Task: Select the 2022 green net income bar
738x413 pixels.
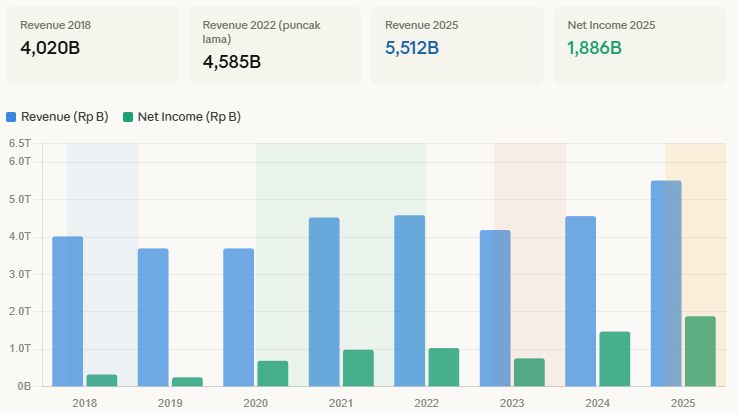Action: click(x=443, y=366)
